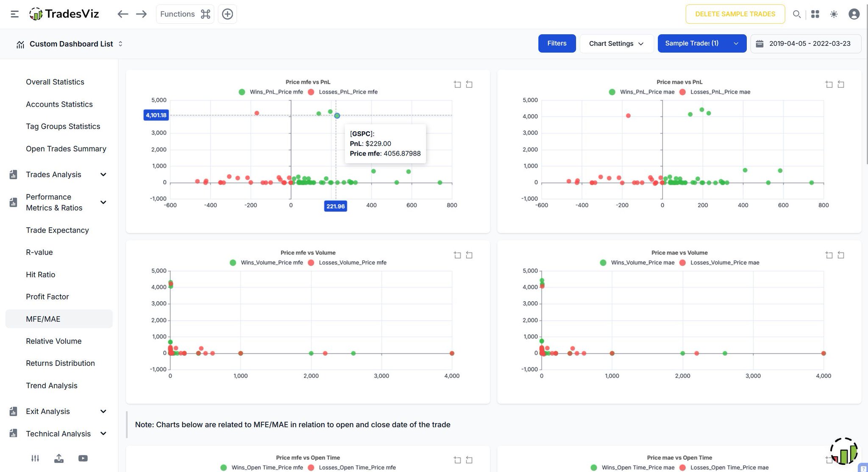Click the Filters button
The image size is (868, 472).
point(556,44)
